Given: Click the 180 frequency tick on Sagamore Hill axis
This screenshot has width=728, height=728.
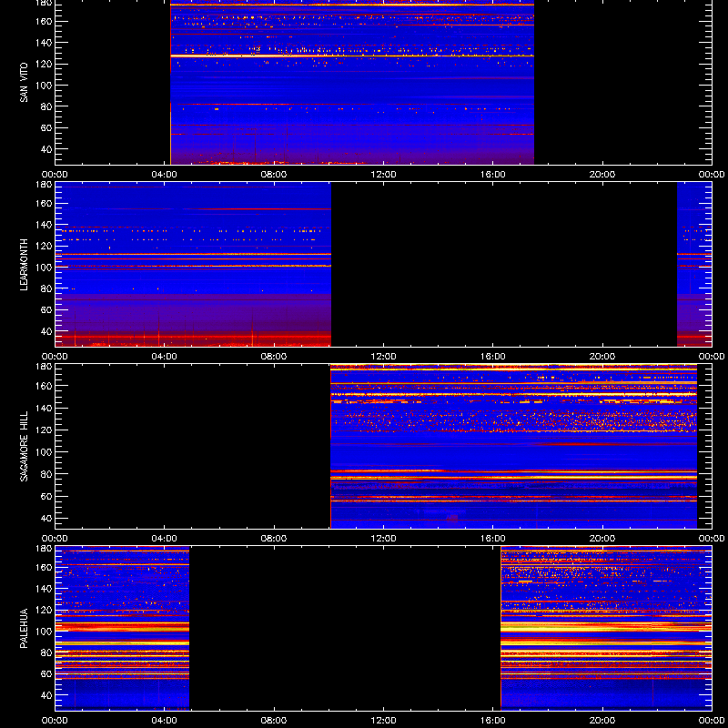Looking at the screenshot, I should coord(45,367).
